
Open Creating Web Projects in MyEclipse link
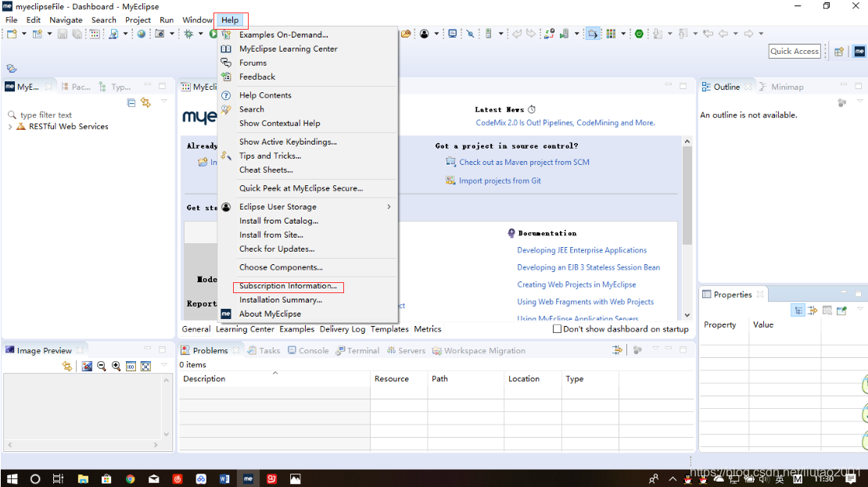click(576, 285)
